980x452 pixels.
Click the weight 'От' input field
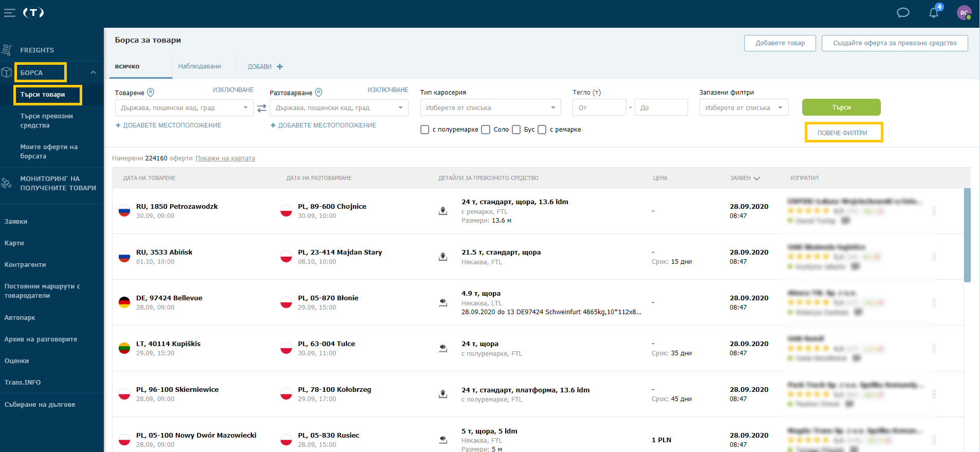599,107
